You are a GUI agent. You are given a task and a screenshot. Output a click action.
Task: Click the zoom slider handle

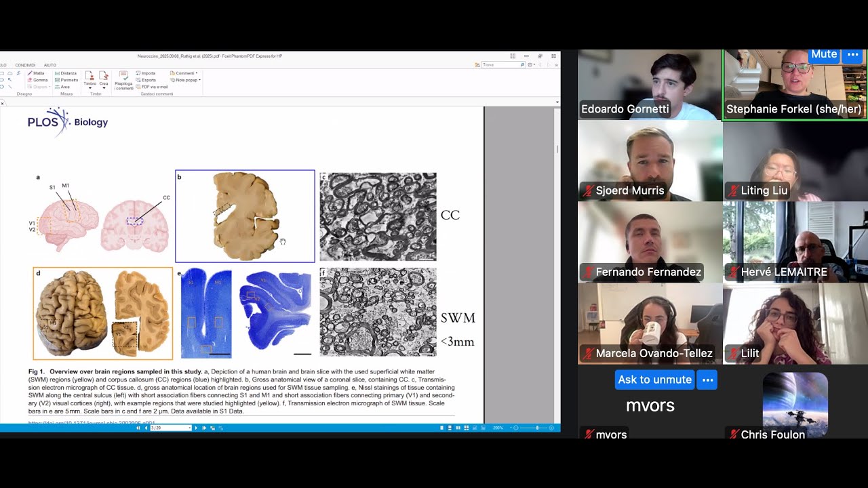(x=537, y=428)
